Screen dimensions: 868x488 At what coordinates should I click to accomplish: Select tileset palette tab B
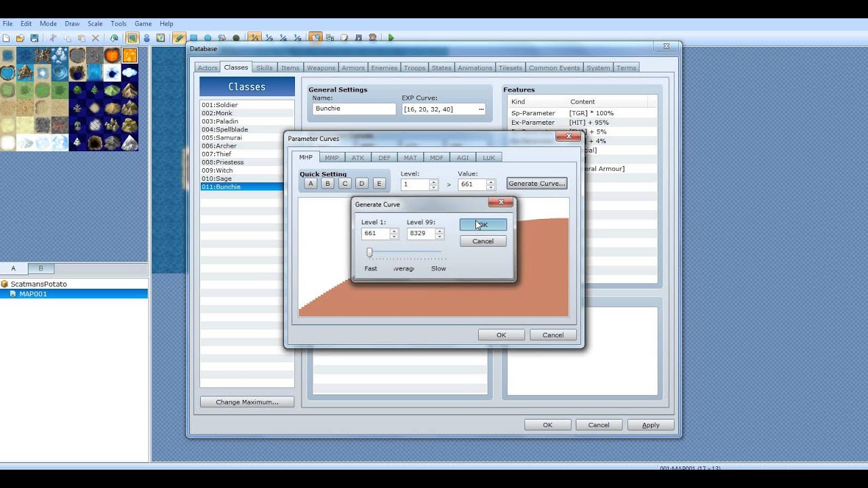point(40,268)
